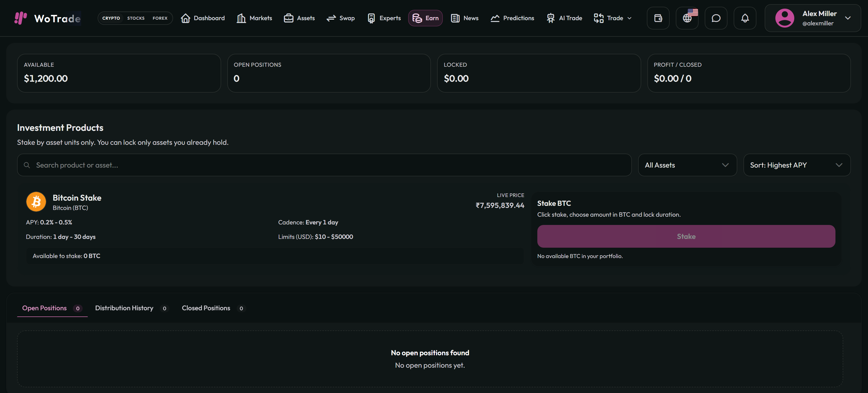Open the Experts menu item

pyautogui.click(x=384, y=18)
